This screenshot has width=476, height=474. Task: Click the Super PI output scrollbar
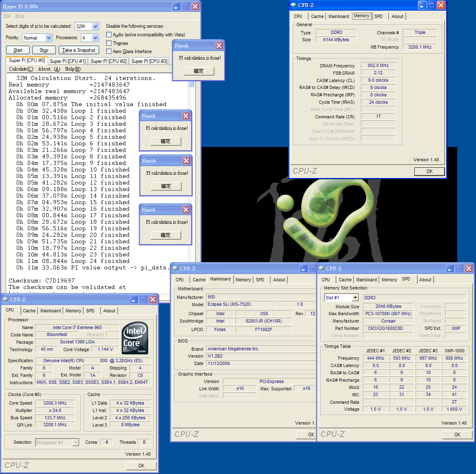[x=191, y=84]
